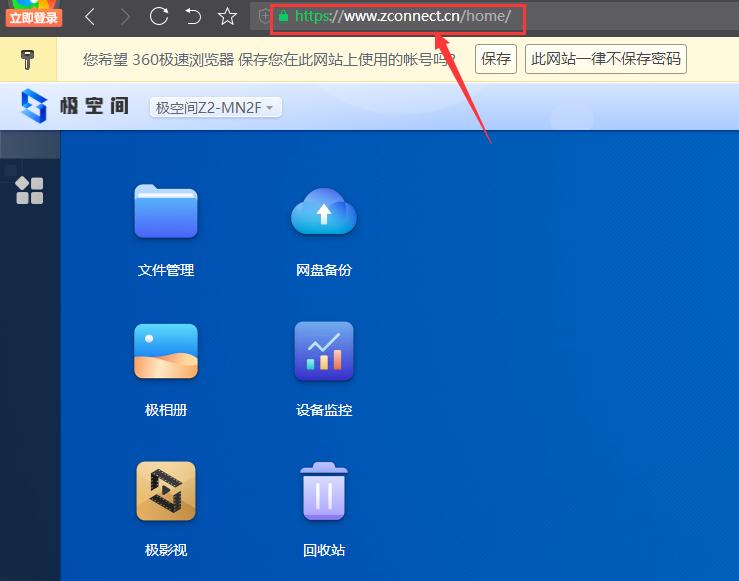Reload the page with the refresh icon

pos(159,16)
